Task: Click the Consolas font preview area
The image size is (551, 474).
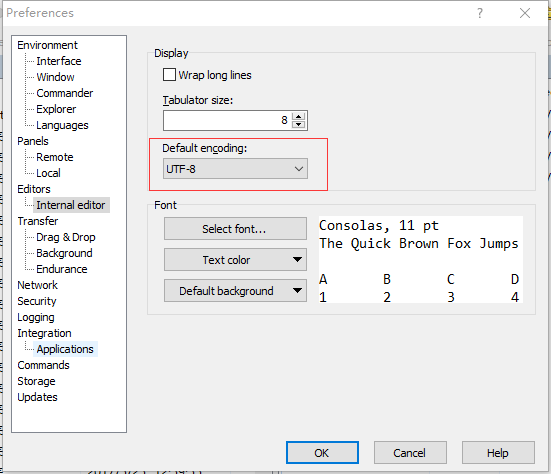Action: click(421, 260)
